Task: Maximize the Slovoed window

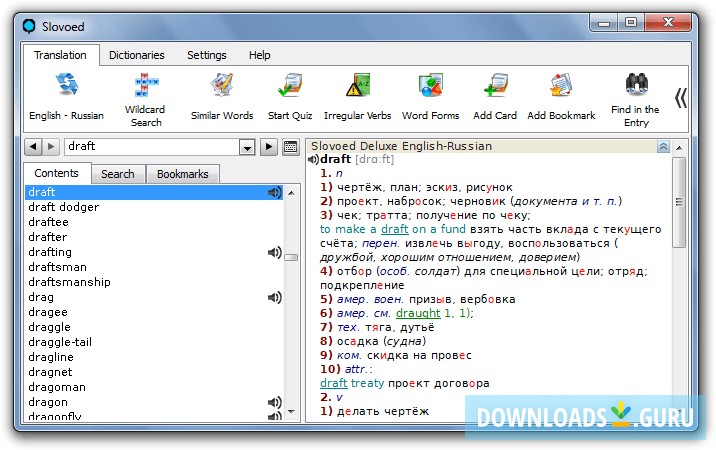Action: 631,22
